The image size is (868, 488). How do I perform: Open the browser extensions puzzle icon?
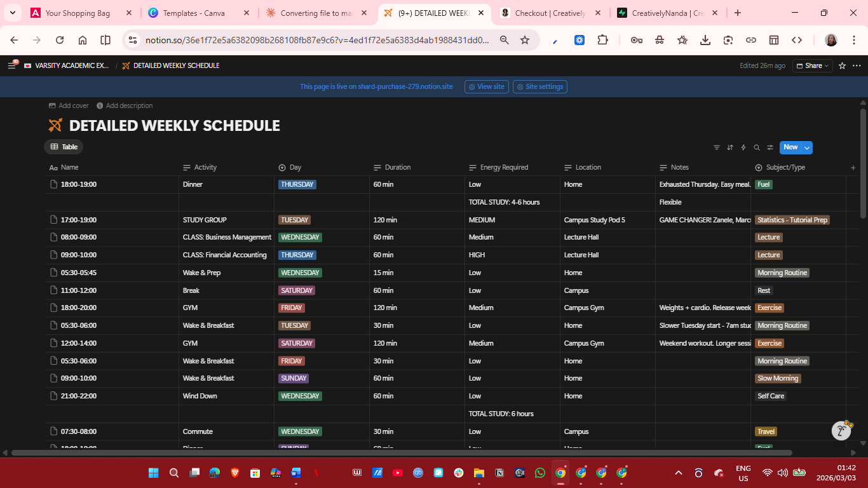click(x=602, y=39)
